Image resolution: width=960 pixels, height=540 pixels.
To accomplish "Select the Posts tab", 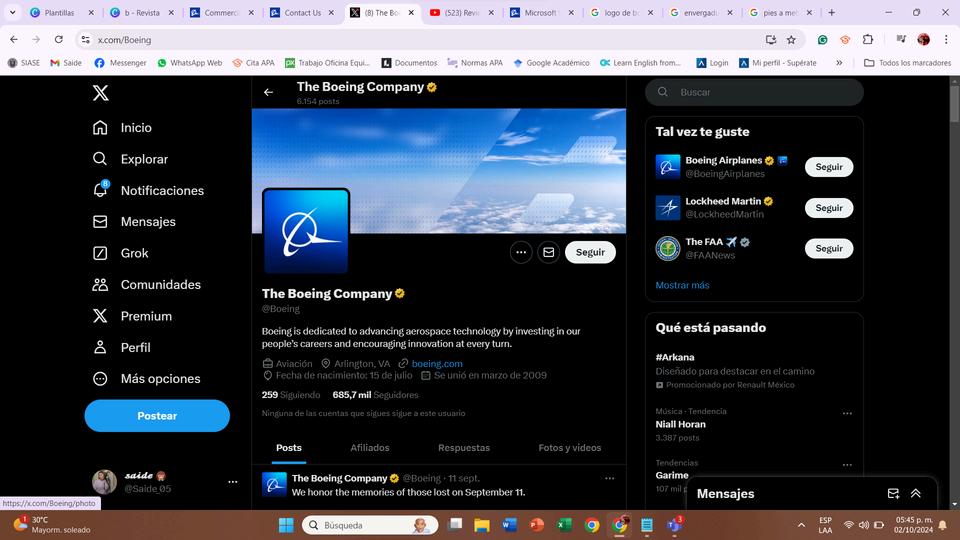I will (x=289, y=448).
